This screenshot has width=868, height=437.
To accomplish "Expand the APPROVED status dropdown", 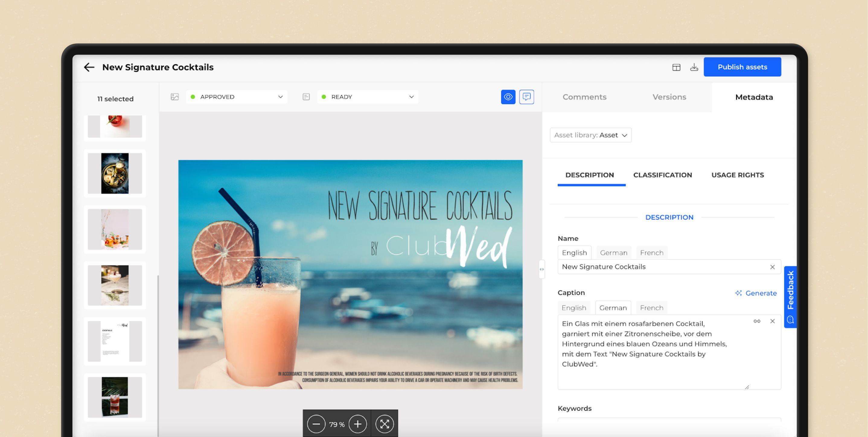I will tap(280, 97).
